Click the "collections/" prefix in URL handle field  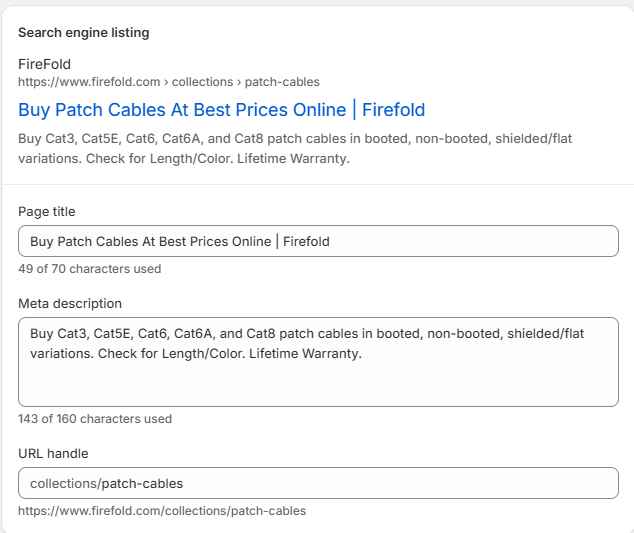64,483
